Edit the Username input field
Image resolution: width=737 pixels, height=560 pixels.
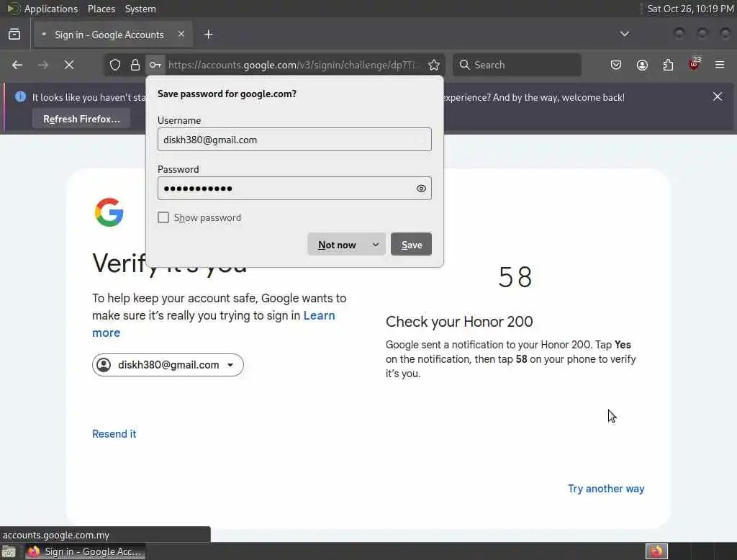tap(294, 140)
